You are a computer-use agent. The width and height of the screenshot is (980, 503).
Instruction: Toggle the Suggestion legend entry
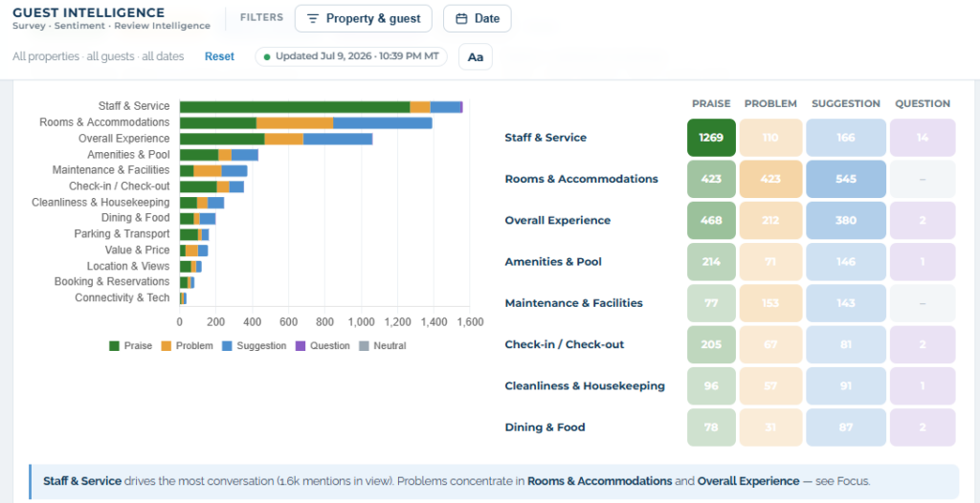(x=255, y=345)
